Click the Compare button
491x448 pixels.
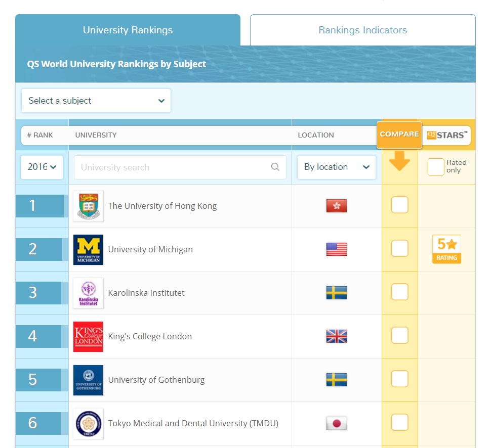point(399,135)
